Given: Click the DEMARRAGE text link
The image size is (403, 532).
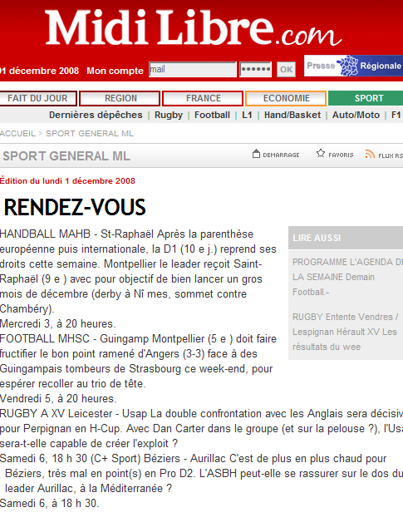Looking at the screenshot, I should (281, 155).
